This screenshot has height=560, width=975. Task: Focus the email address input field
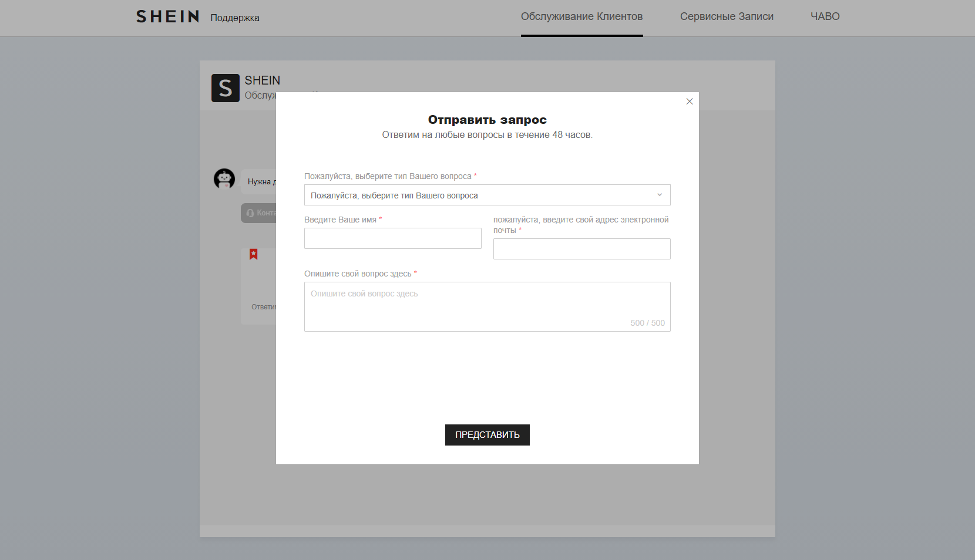pyautogui.click(x=581, y=249)
